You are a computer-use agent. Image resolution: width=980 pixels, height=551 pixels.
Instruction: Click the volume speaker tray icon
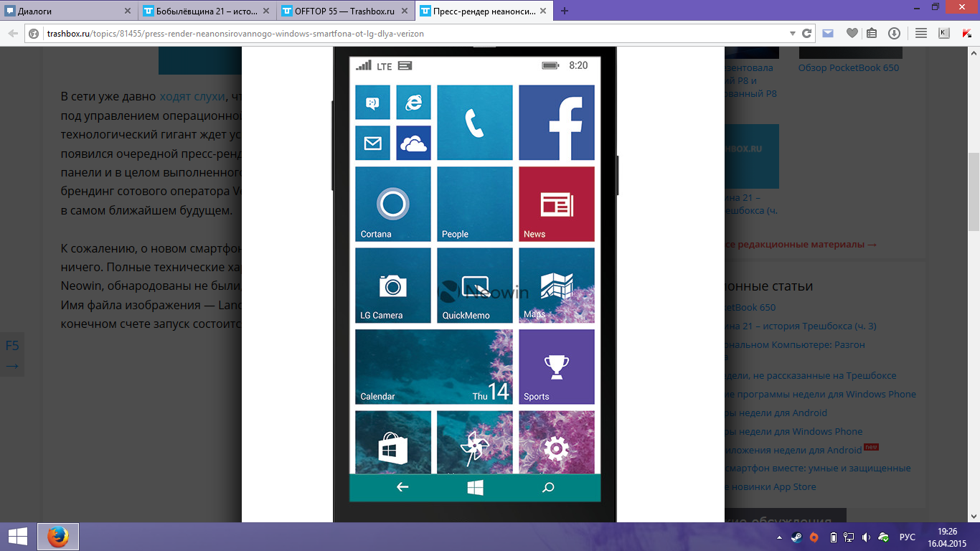[x=866, y=537]
